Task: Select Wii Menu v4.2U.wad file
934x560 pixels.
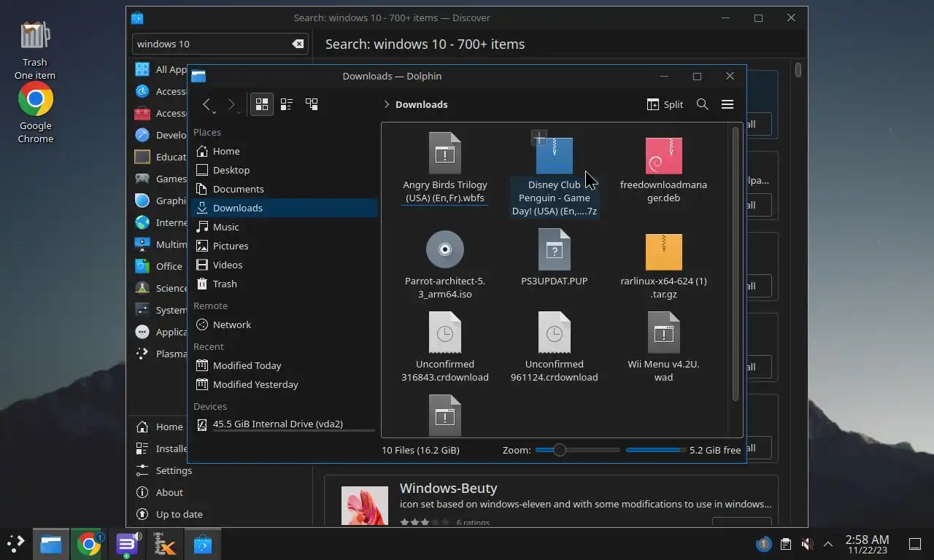Action: point(664,347)
